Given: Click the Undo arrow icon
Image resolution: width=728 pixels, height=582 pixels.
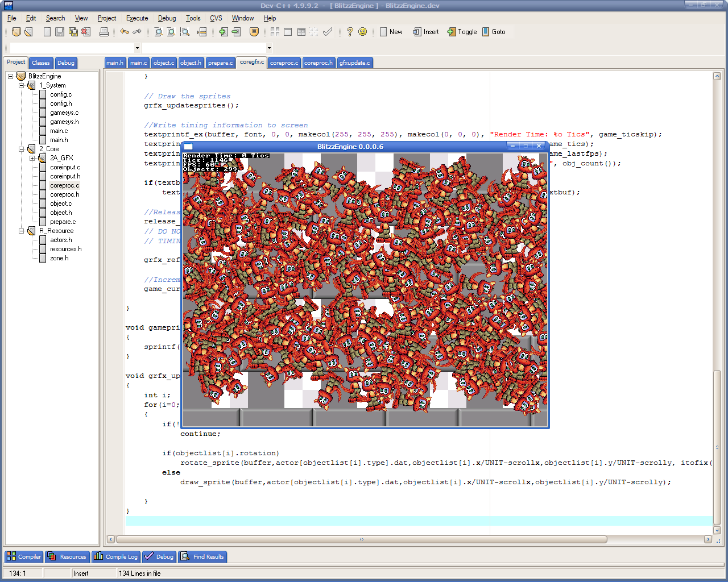Looking at the screenshot, I should [124, 32].
